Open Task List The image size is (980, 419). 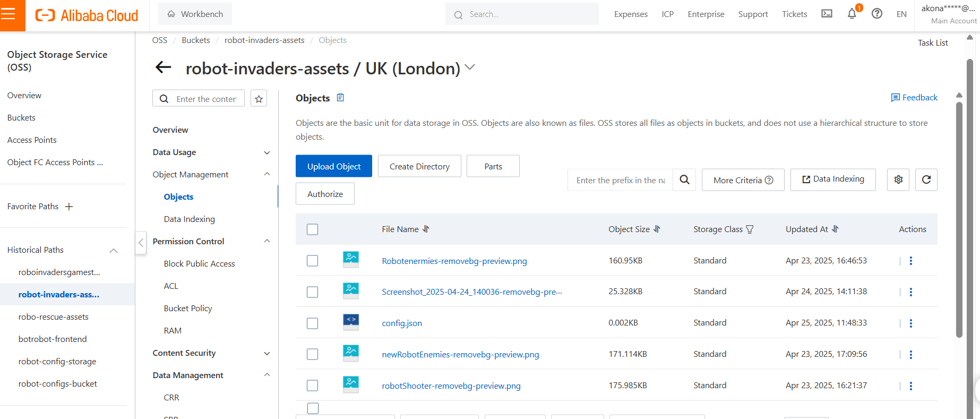coord(933,43)
